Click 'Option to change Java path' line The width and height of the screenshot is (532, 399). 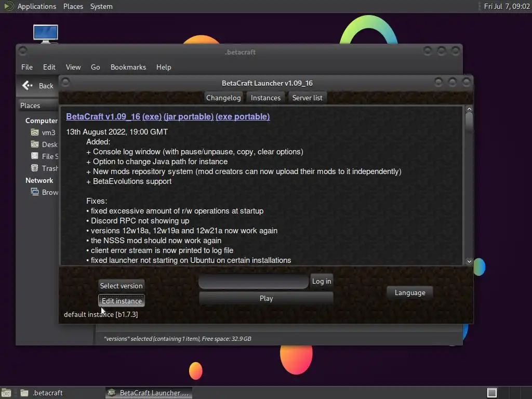[x=157, y=162]
